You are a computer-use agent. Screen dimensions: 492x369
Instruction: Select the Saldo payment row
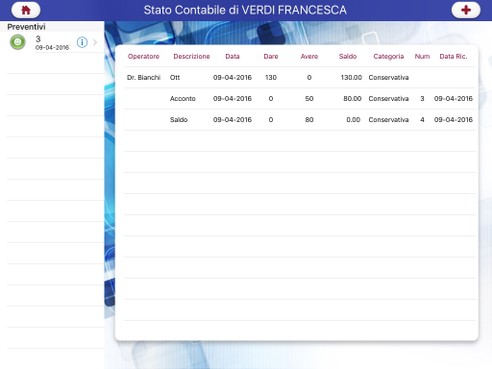point(300,119)
